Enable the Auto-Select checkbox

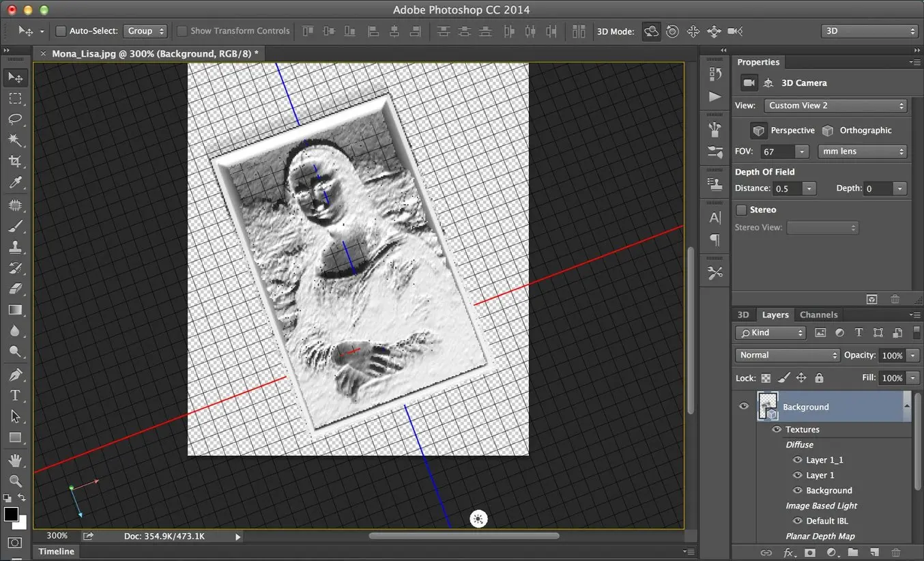(x=61, y=31)
